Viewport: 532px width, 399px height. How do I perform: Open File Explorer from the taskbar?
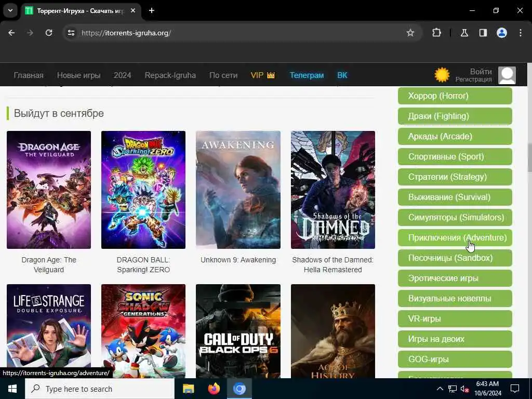pos(188,389)
